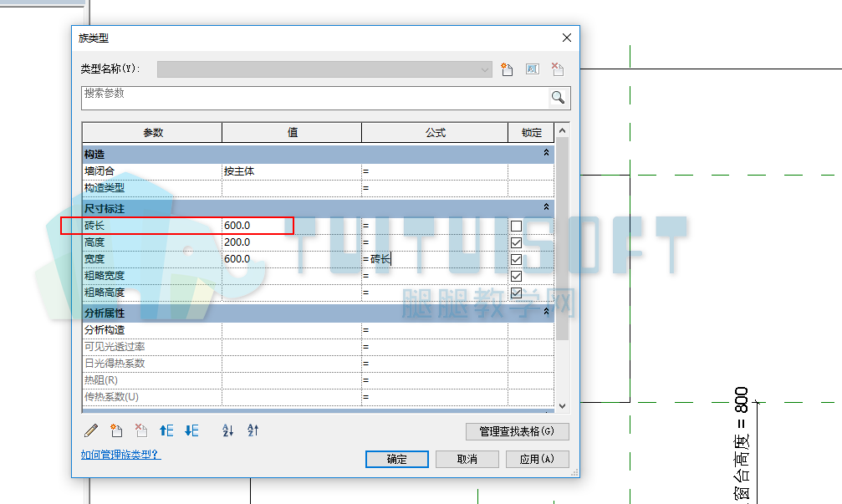Image resolution: width=842 pixels, height=504 pixels.
Task: Click the new family type icon
Action: point(507,69)
